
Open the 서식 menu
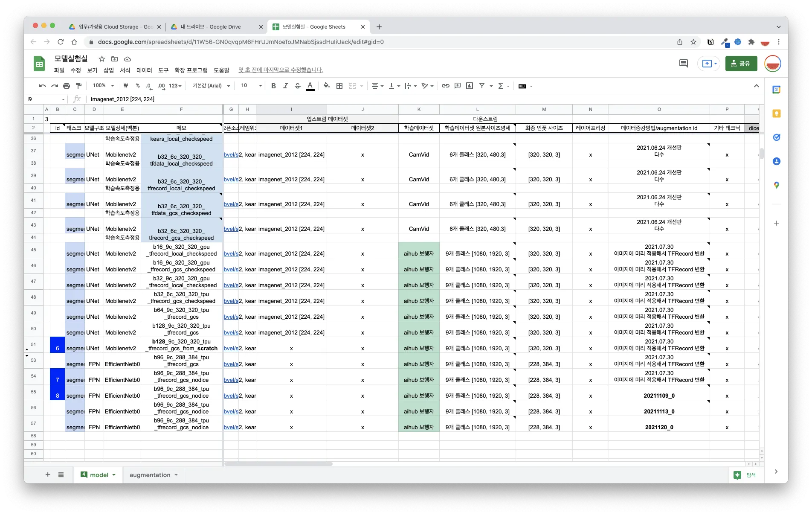pyautogui.click(x=125, y=70)
